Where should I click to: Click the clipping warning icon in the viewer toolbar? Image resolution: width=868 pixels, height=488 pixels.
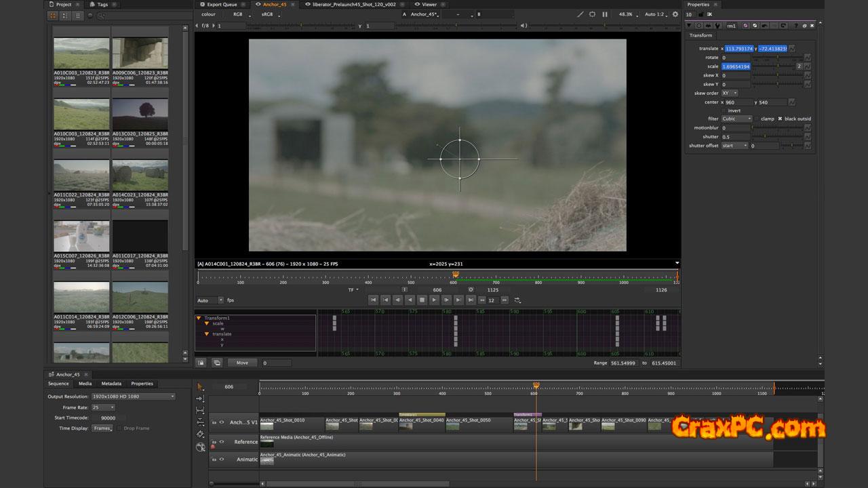pos(592,14)
